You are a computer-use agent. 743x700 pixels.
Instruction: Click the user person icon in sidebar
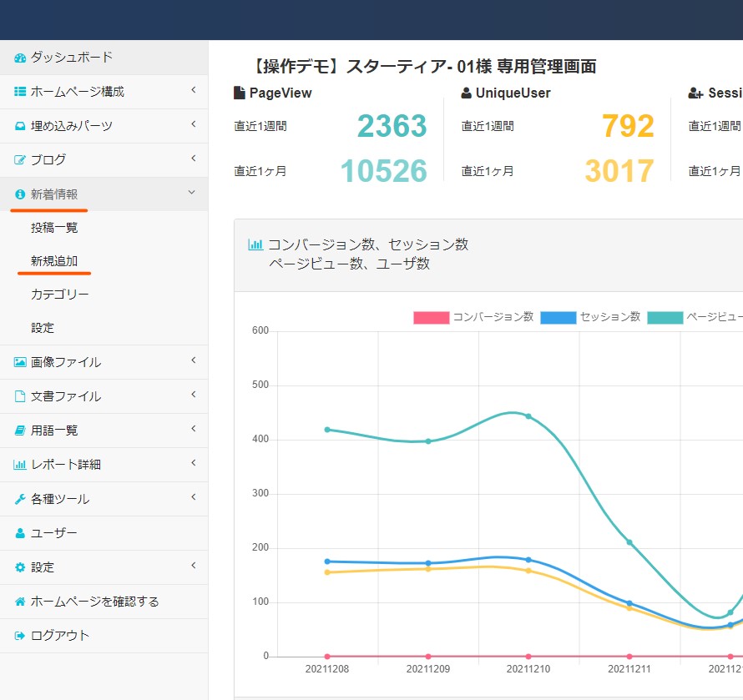(x=20, y=533)
